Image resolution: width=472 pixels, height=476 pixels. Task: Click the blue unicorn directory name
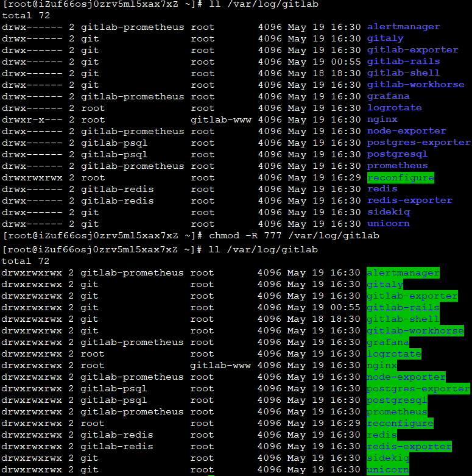[389, 224]
